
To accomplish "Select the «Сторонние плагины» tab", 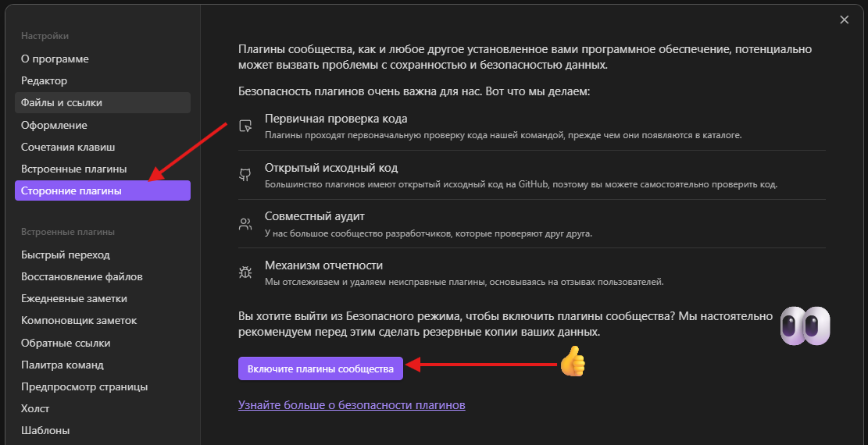I will (71, 190).
